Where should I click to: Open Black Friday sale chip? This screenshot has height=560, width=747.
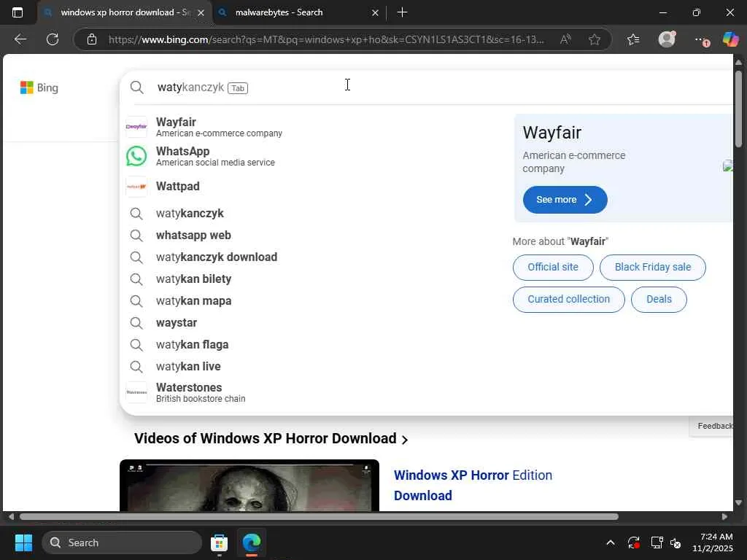[653, 267]
